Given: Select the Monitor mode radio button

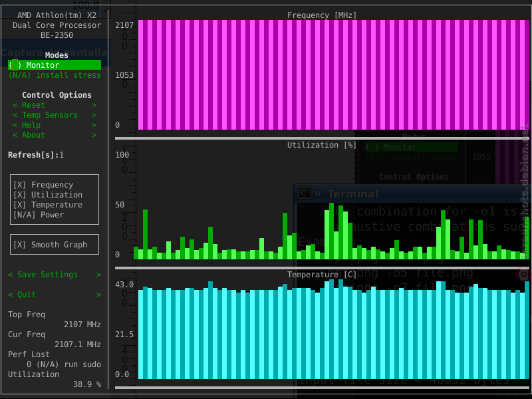Looking at the screenshot, I should (x=55, y=65).
